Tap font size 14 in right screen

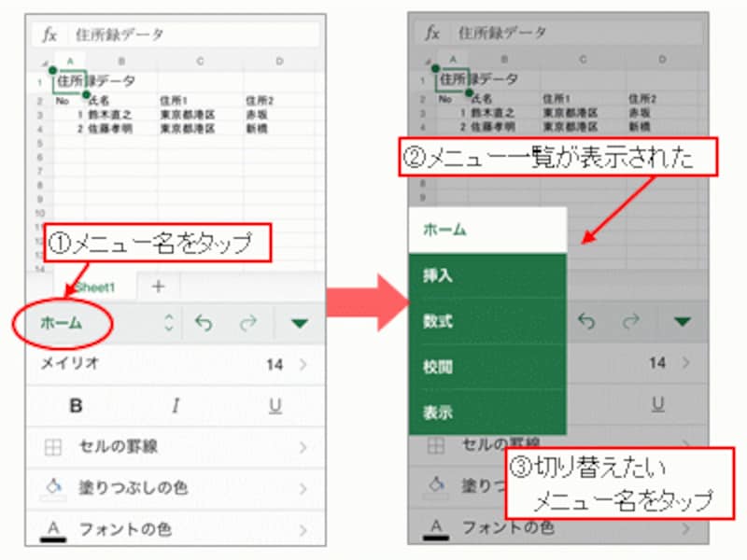[x=657, y=363]
